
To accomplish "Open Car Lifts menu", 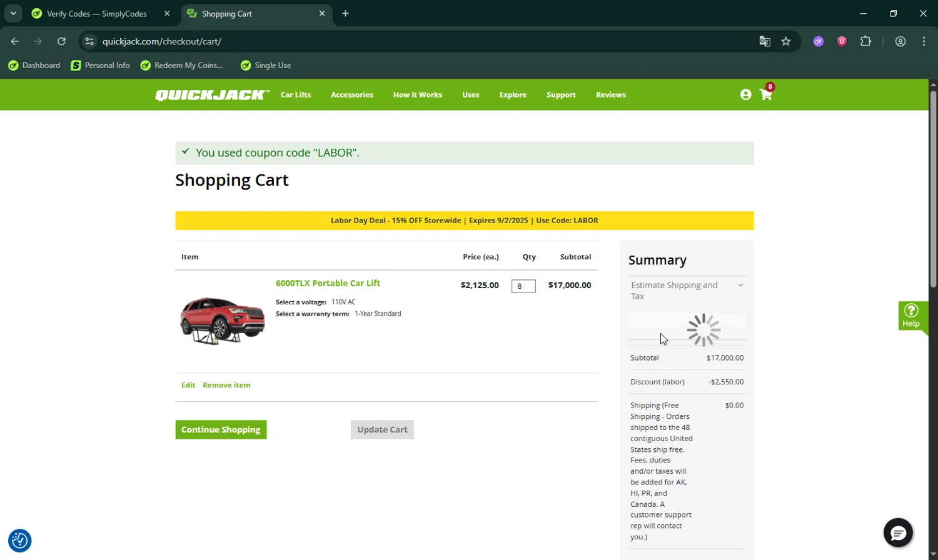I will [296, 95].
